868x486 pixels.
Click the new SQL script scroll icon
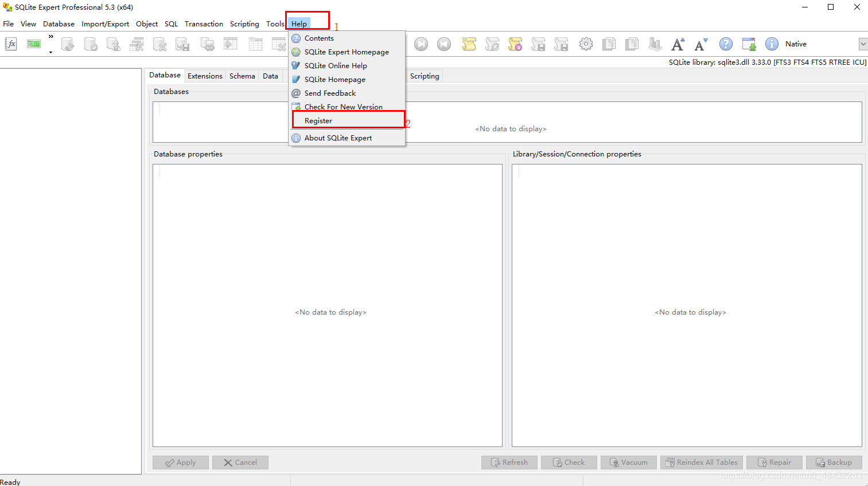coord(469,44)
